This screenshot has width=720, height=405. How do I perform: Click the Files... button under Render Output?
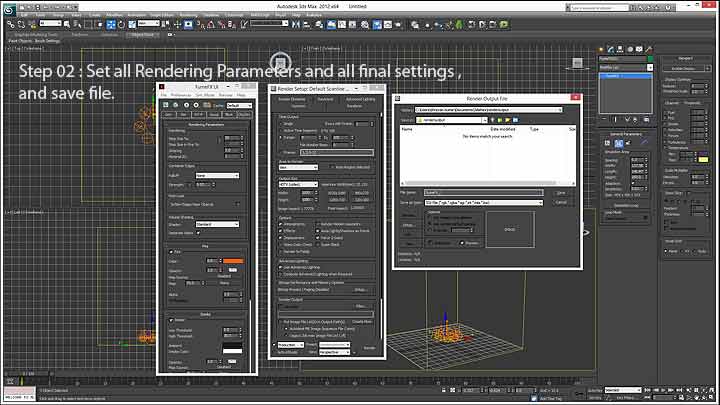[x=361, y=306]
